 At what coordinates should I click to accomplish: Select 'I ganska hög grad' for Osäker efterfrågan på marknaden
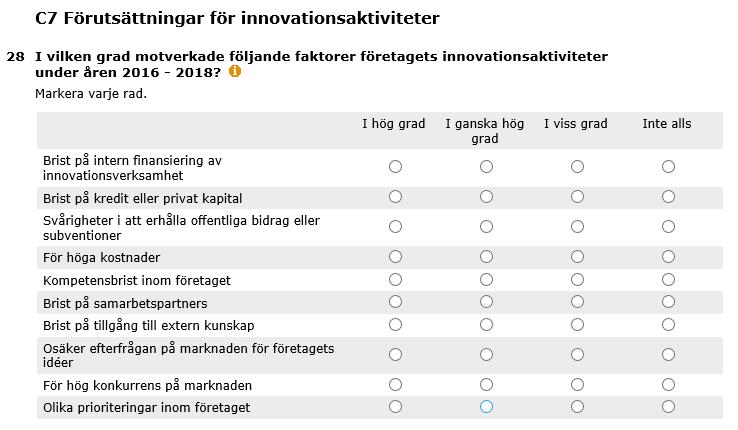(x=486, y=354)
